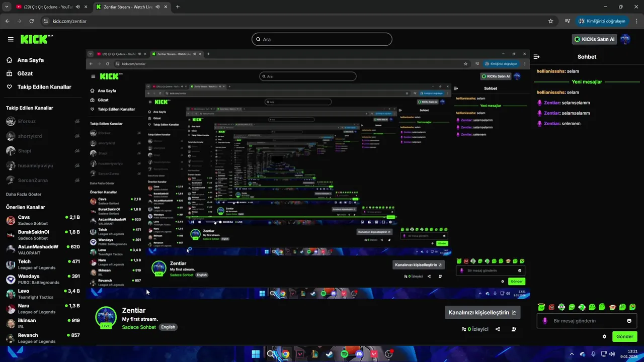The width and height of the screenshot is (644, 362).
Task: Open followed channel Shapi
Action: [43, 151]
